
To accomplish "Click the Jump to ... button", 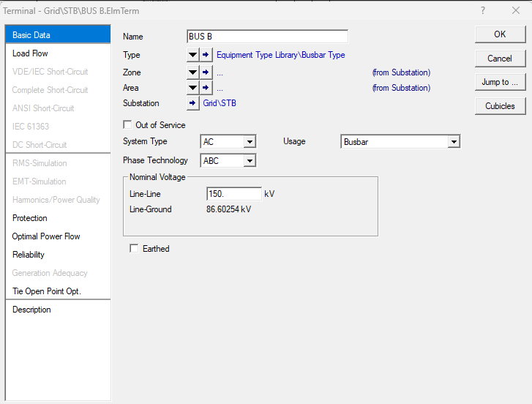I will [500, 82].
